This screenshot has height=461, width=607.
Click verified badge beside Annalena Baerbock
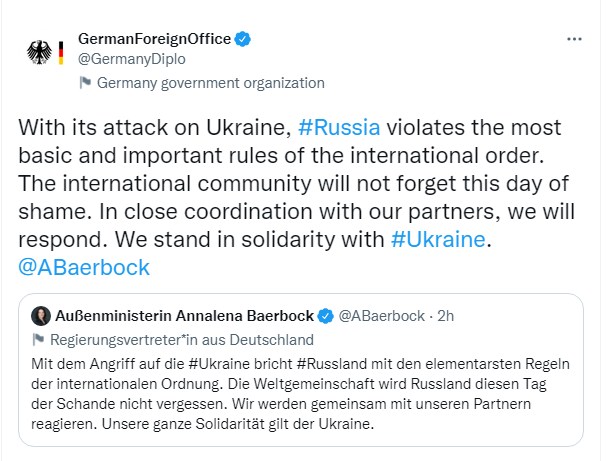(x=326, y=316)
